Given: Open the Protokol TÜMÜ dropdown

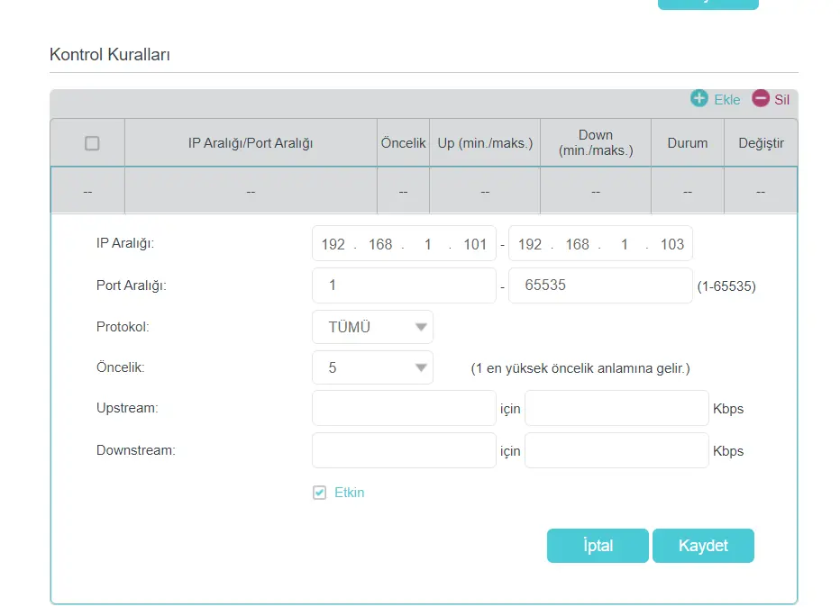Looking at the screenshot, I should 373,327.
